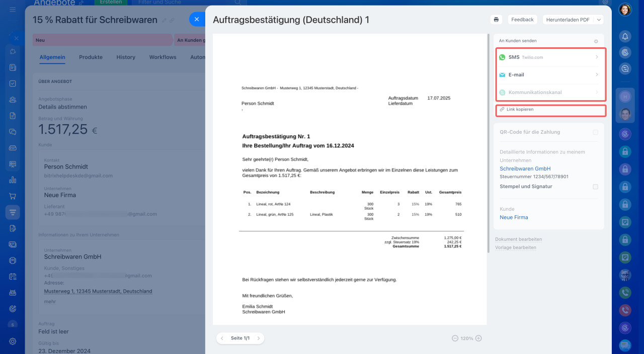Open settings gear for An Kunden senden
This screenshot has height=354, width=644.
[596, 41]
